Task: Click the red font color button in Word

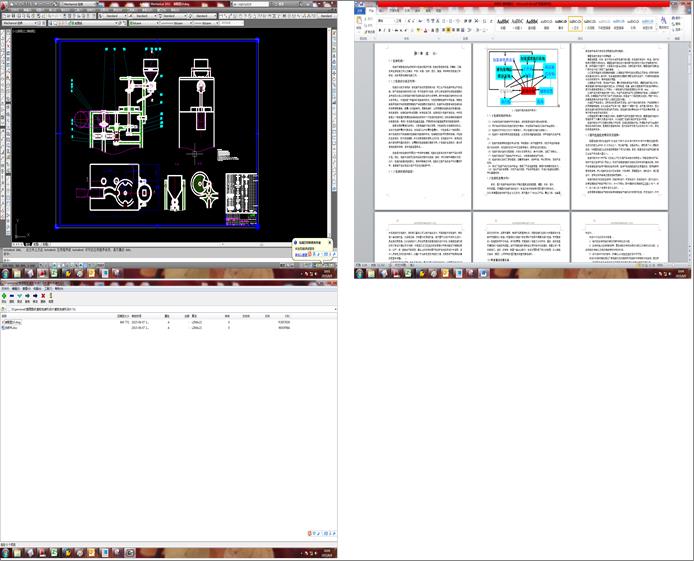Action: pyautogui.click(x=425, y=30)
